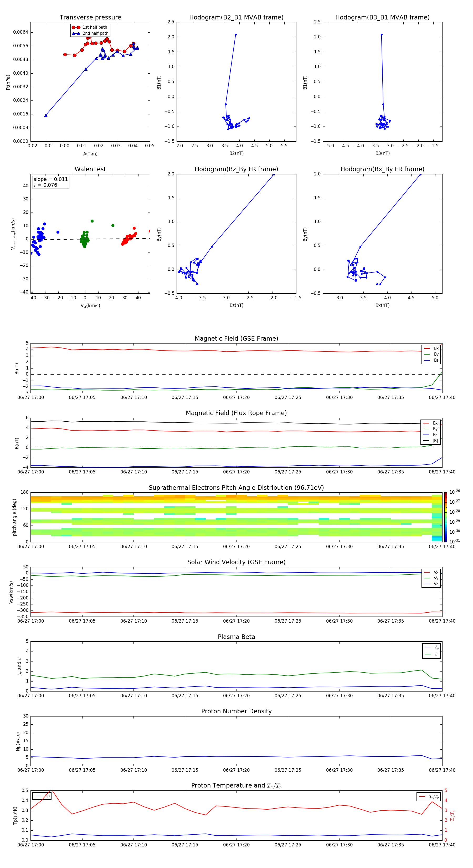Screen dimensions: 473x868
Task: Click the 'Vy' legend entry in velocity plot
Action: 431,578
